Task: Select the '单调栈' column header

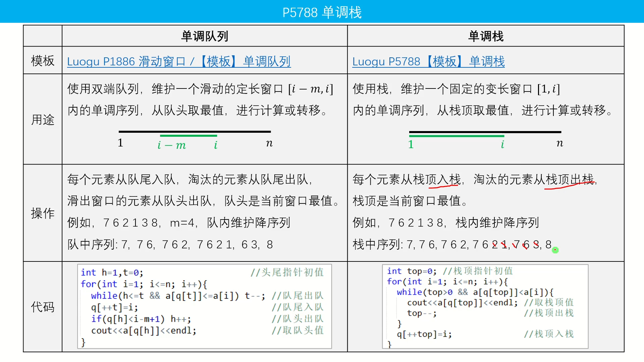Action: [x=486, y=36]
